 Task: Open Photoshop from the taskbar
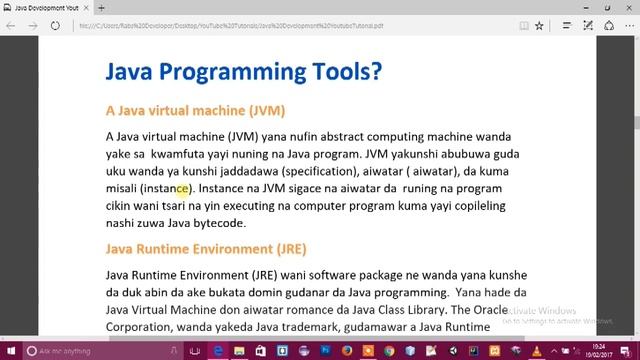coord(325,350)
